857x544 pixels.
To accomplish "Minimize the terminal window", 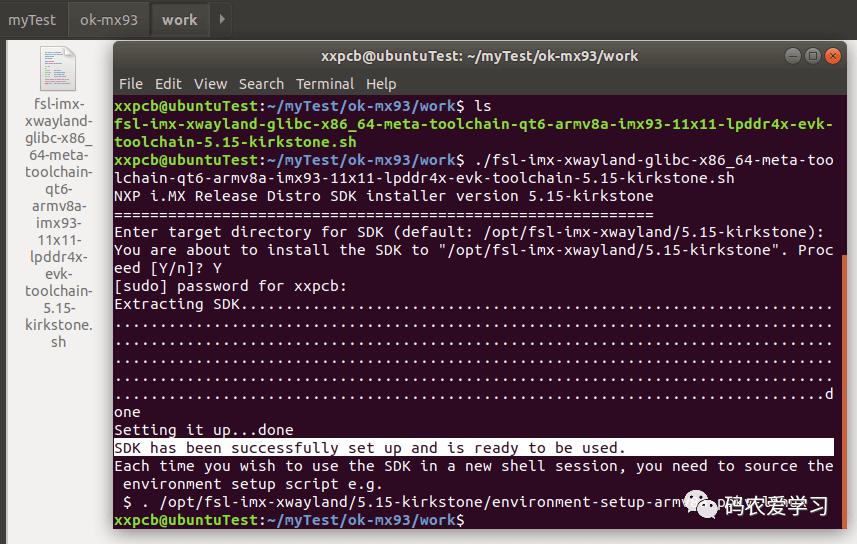I will 793,56.
